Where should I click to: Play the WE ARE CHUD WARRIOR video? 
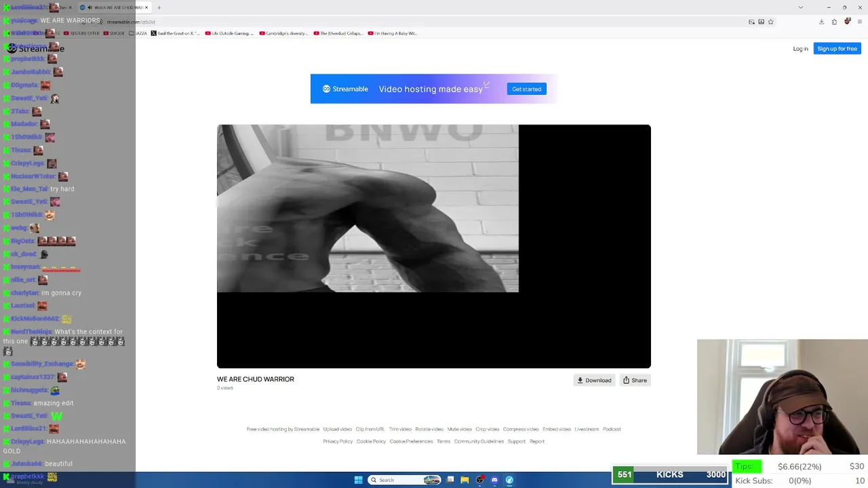coord(434,246)
